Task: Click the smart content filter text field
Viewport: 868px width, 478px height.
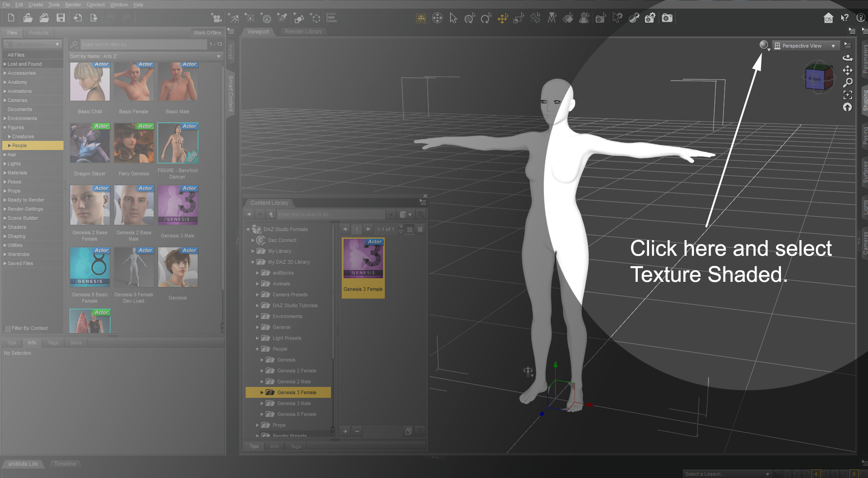Action: [144, 44]
